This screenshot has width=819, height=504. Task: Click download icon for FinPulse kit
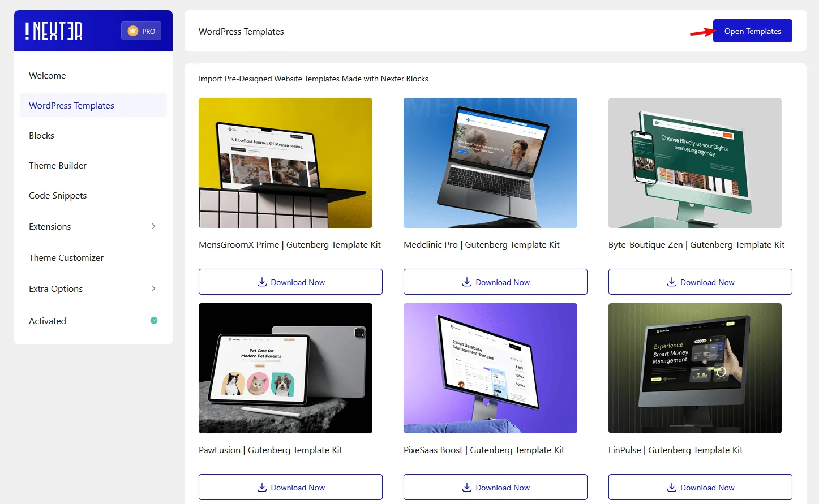point(672,487)
